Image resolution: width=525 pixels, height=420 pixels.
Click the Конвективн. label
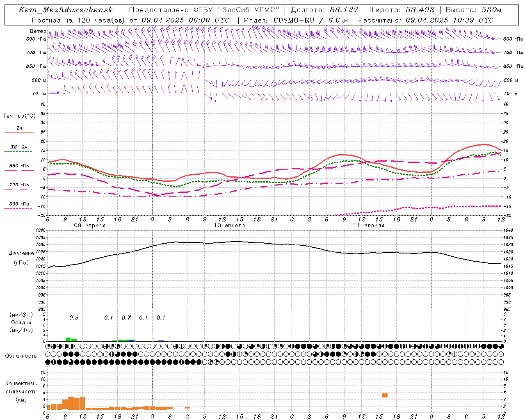pos(21,383)
